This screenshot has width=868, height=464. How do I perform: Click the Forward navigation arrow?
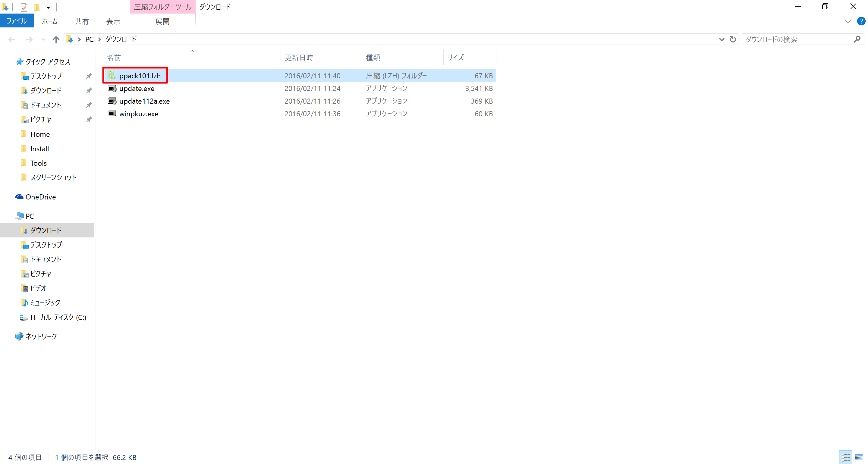tap(29, 39)
